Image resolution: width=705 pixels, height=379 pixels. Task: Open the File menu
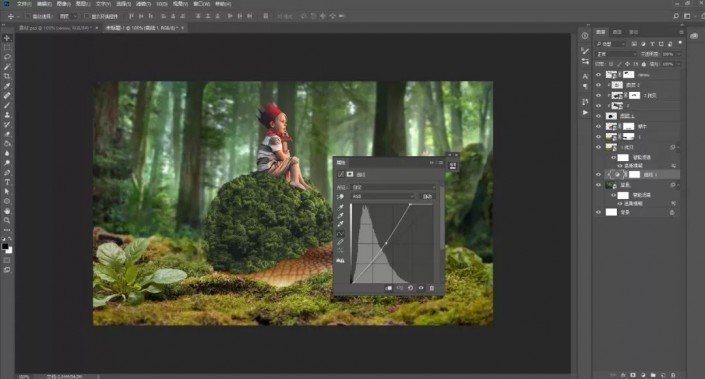[23, 4]
